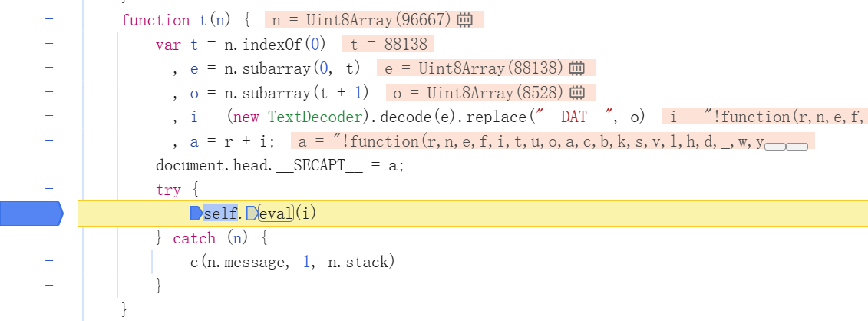Click memory icon beside e Uint8Array(88138)
Image resolution: width=868 pixels, height=321 pixels.
[577, 68]
